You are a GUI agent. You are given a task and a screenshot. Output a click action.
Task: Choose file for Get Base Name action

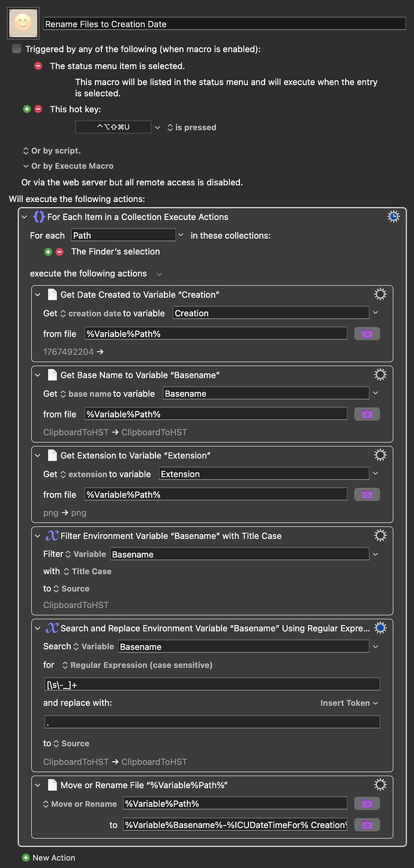(367, 415)
